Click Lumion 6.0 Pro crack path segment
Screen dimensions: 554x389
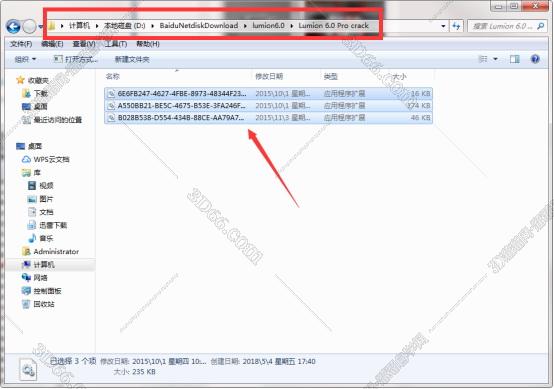click(x=333, y=26)
